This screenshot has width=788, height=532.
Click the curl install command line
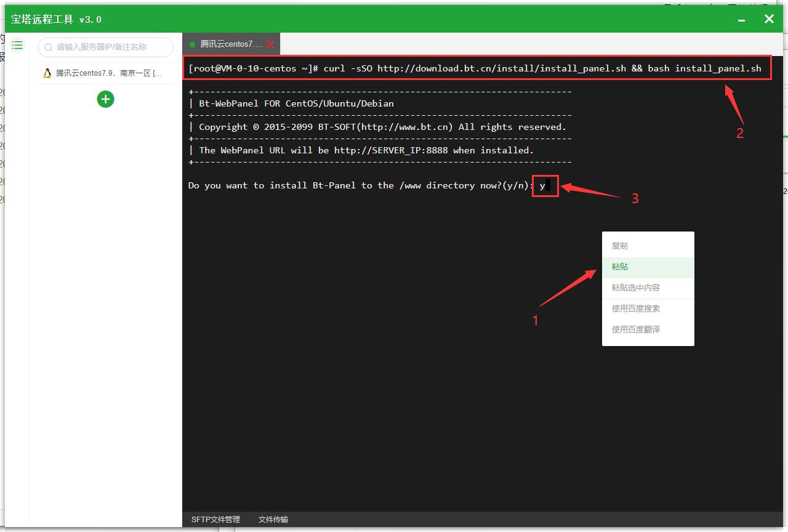[475, 68]
